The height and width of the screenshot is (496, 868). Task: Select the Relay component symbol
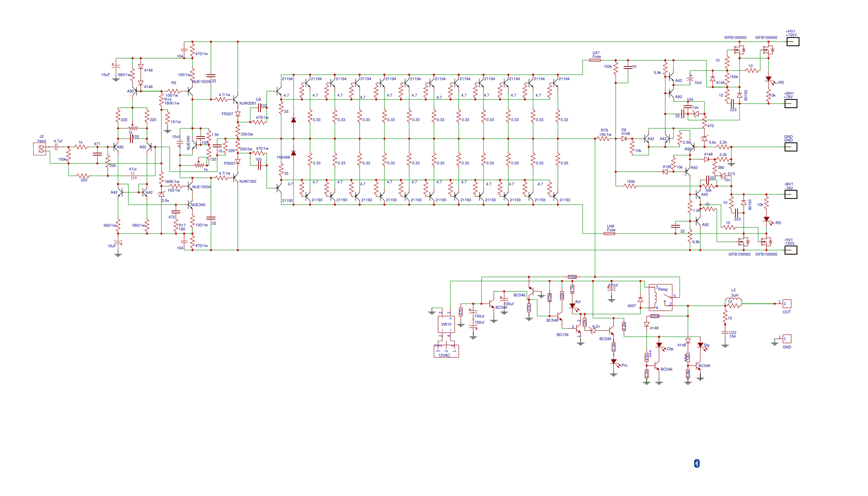pos(660,297)
